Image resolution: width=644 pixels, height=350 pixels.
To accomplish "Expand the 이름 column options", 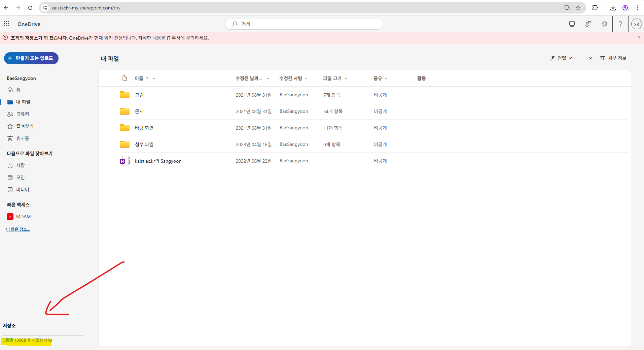I will [x=154, y=78].
